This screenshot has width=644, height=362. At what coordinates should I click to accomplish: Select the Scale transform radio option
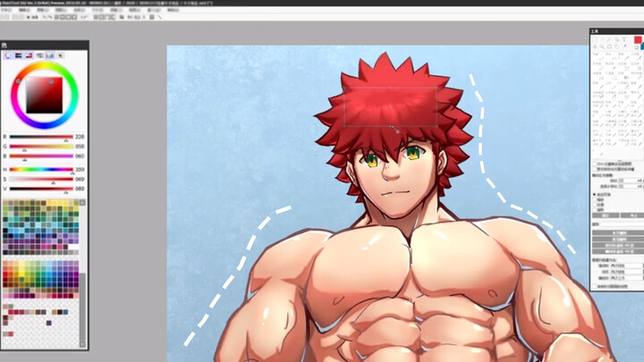click(595, 199)
